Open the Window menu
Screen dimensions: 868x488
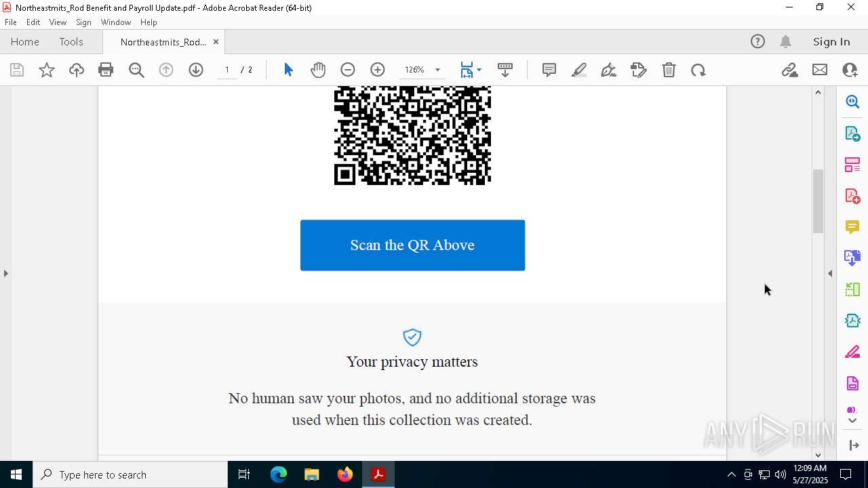[116, 22]
